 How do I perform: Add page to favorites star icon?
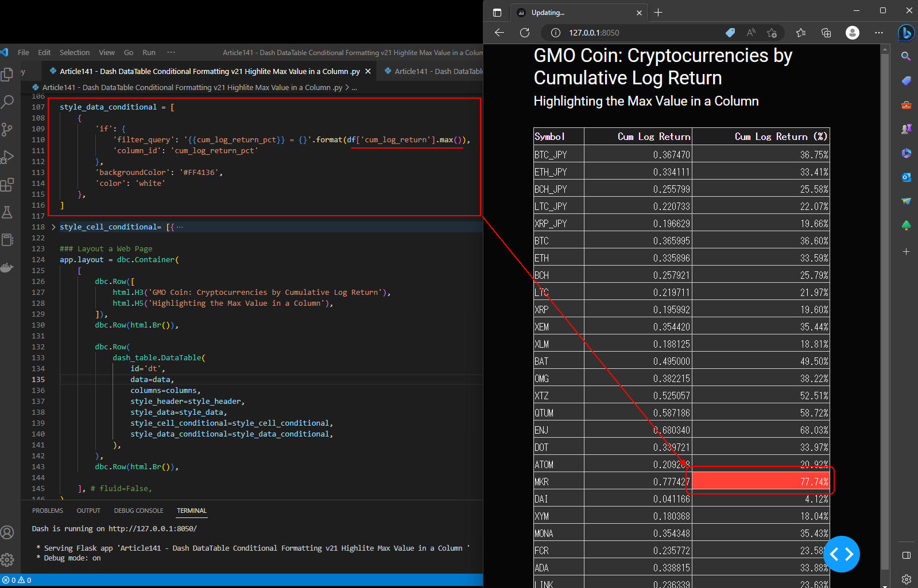(772, 33)
